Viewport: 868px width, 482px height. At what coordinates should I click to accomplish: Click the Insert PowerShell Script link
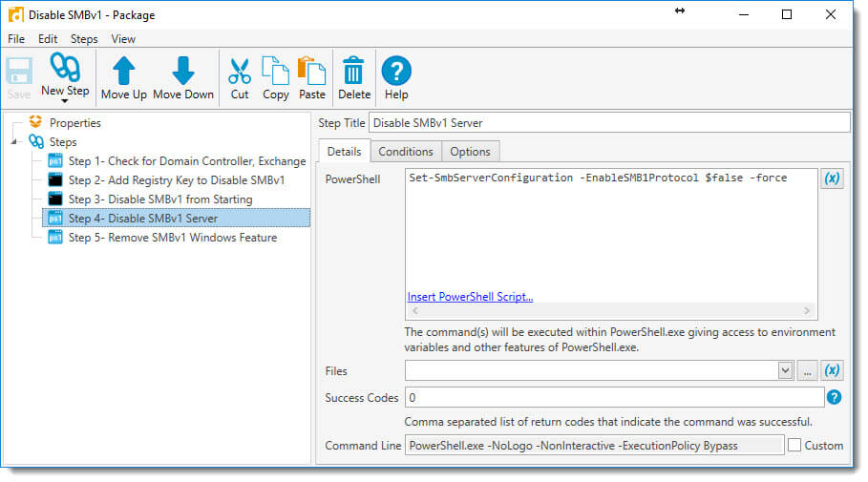[x=470, y=297]
